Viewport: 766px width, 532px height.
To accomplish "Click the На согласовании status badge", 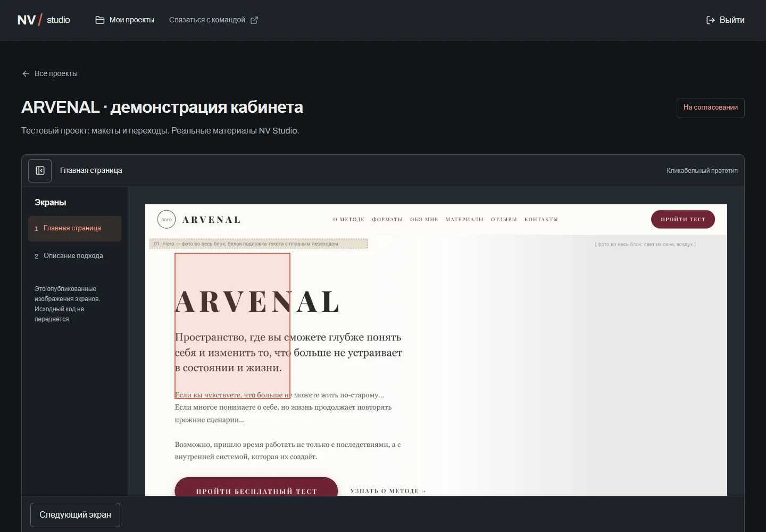I will pyautogui.click(x=710, y=107).
